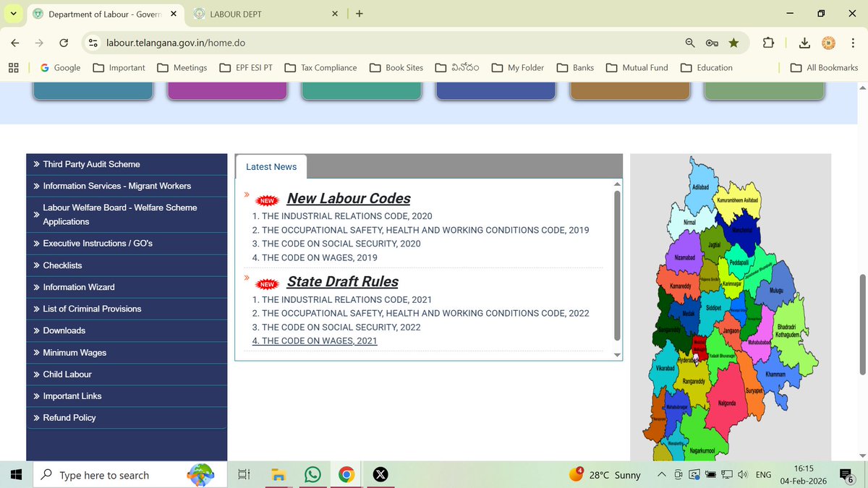The height and width of the screenshot is (488, 868).
Task: Click the Chrome profile avatar icon
Action: tap(829, 43)
